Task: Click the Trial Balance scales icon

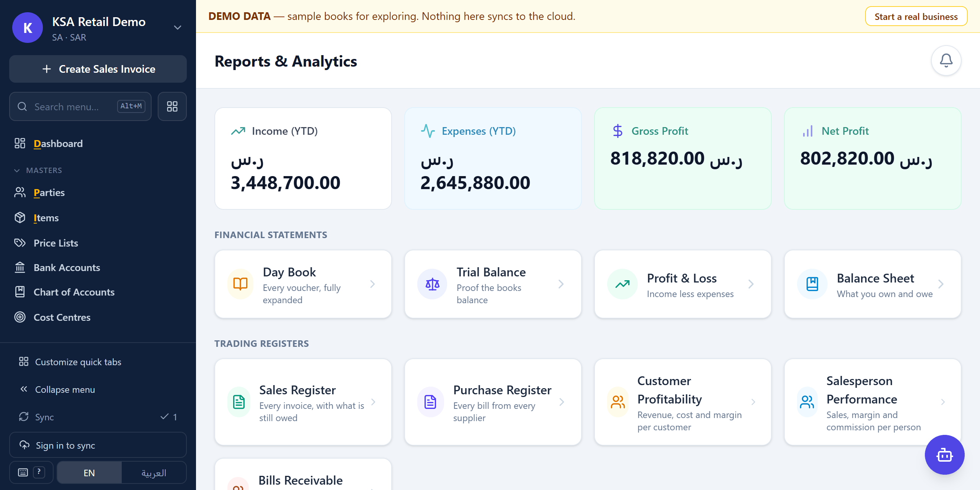Action: point(432,284)
